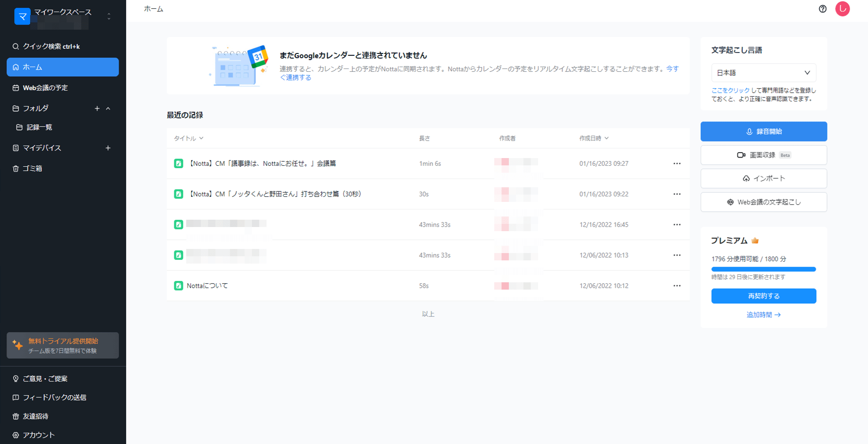Image resolution: width=868 pixels, height=444 pixels.
Task: Open the workspace switcher arrows
Action: click(x=109, y=16)
